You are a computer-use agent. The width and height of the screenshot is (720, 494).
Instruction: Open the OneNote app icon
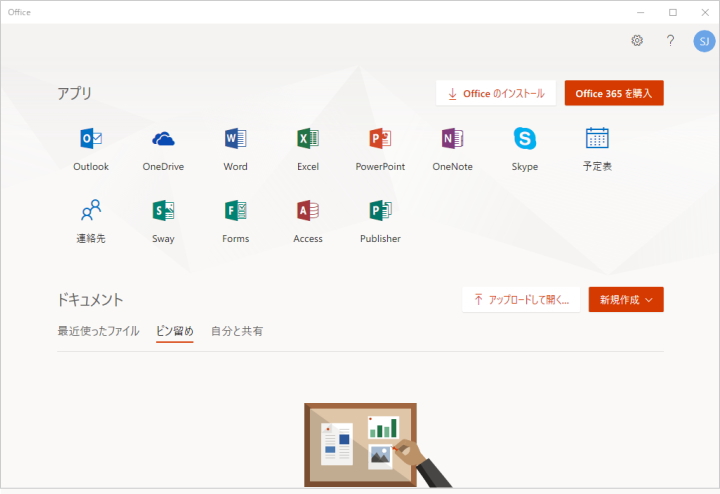452,138
